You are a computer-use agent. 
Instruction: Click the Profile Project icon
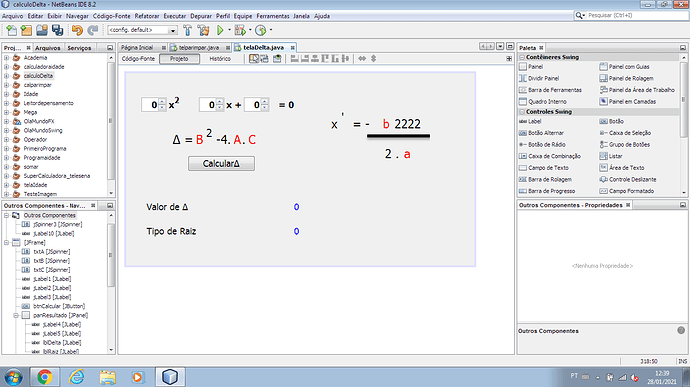(261, 30)
